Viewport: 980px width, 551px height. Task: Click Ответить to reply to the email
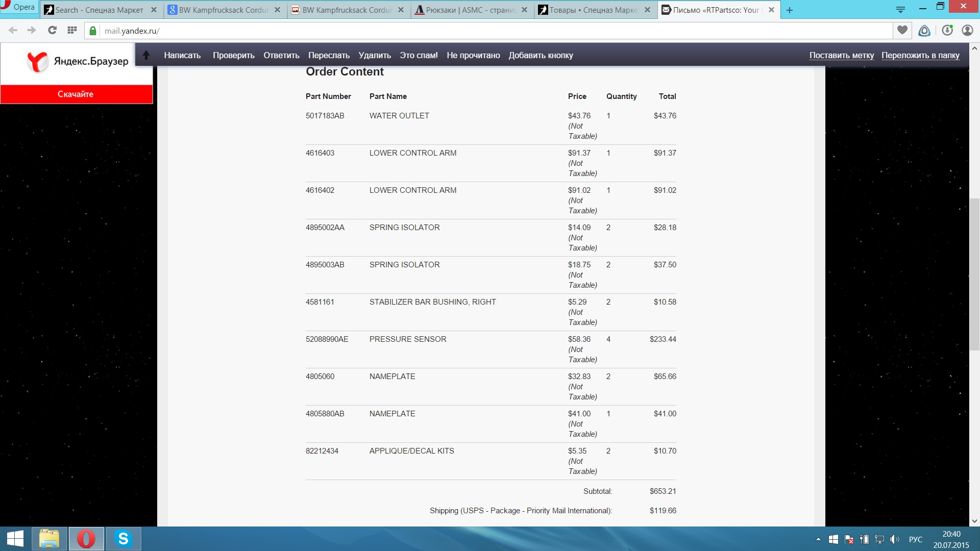[x=281, y=55]
